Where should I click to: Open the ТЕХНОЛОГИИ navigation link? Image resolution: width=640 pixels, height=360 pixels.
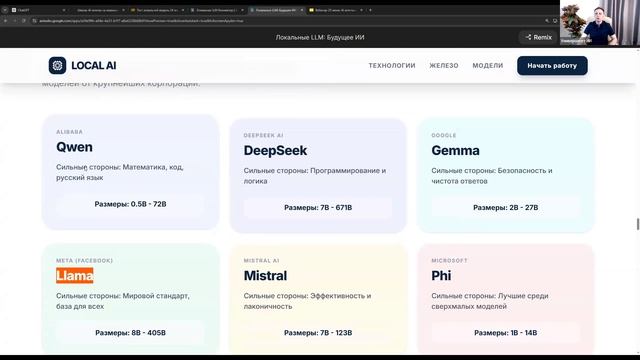pyautogui.click(x=392, y=65)
